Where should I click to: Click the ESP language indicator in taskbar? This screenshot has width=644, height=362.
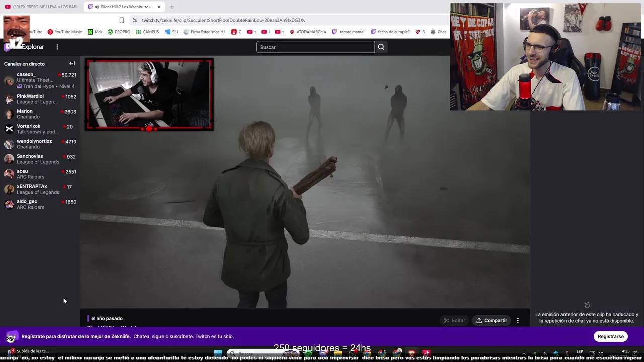pos(580,351)
